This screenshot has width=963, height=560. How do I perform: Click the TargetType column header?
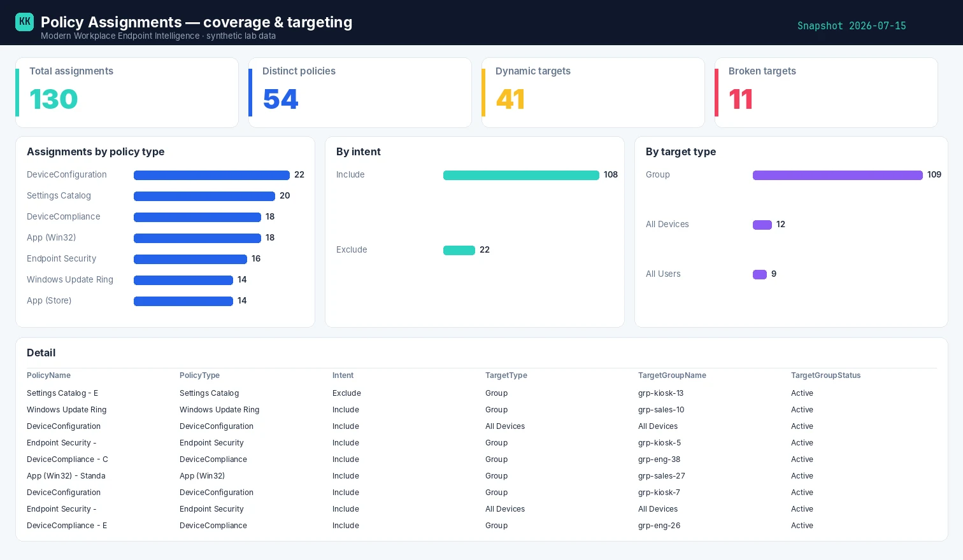click(x=506, y=375)
